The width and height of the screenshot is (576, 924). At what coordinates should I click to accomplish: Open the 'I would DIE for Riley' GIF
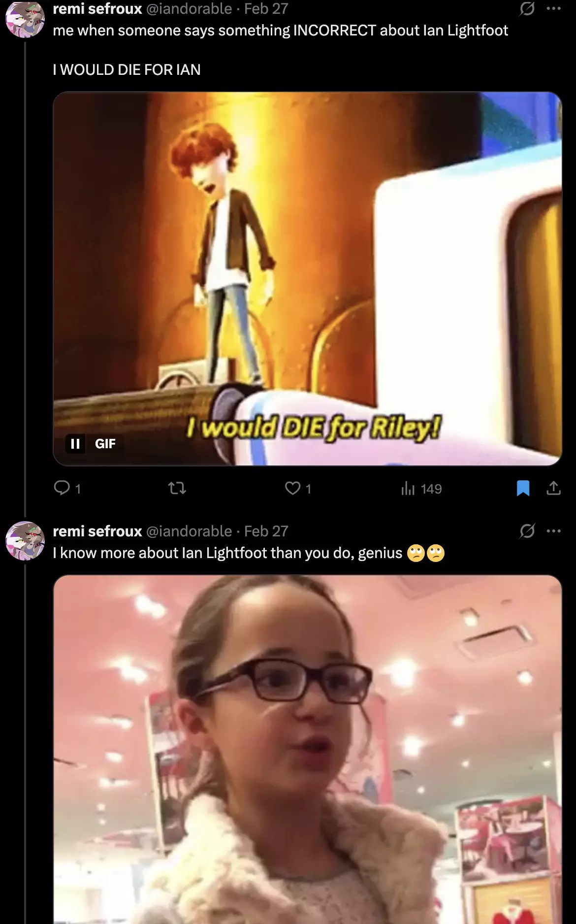[x=307, y=278]
